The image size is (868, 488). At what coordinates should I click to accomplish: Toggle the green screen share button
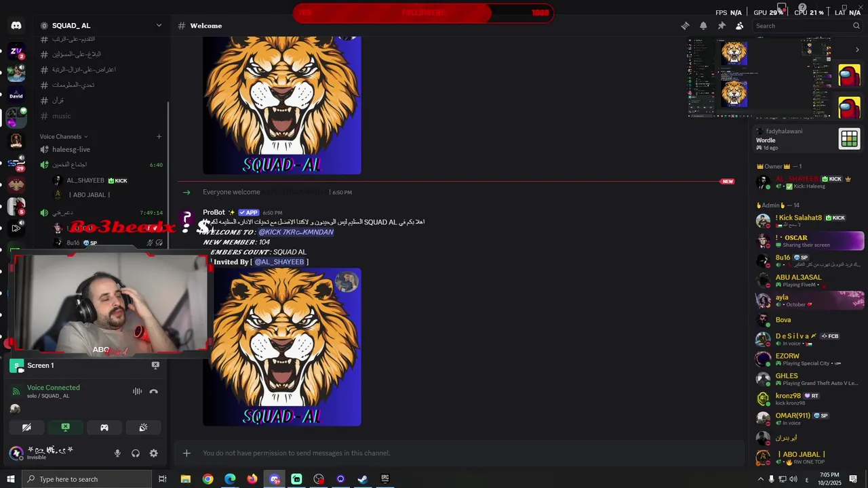point(65,428)
